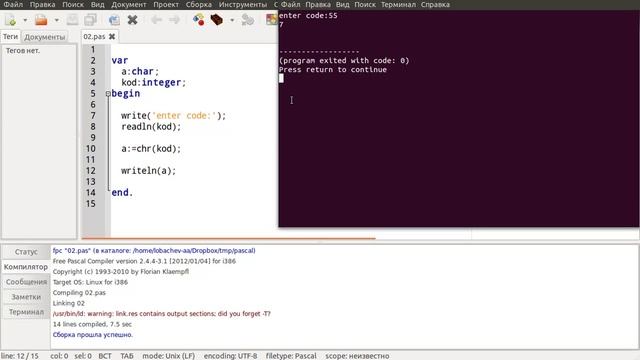Click the New file toolbar icon
Image resolution: width=640 pixels, height=360 pixels.
[x=11, y=20]
